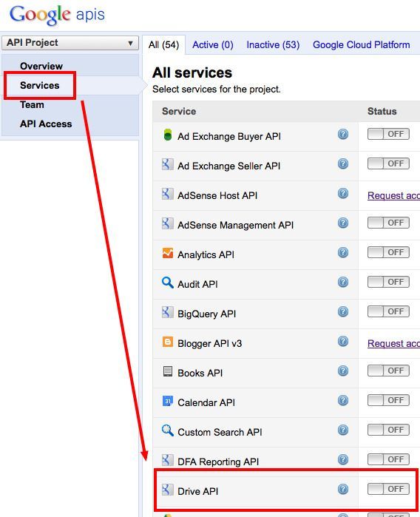Image resolution: width=420 pixels, height=517 pixels.
Task: Open help for DFA Reporting API
Action: [x=343, y=459]
